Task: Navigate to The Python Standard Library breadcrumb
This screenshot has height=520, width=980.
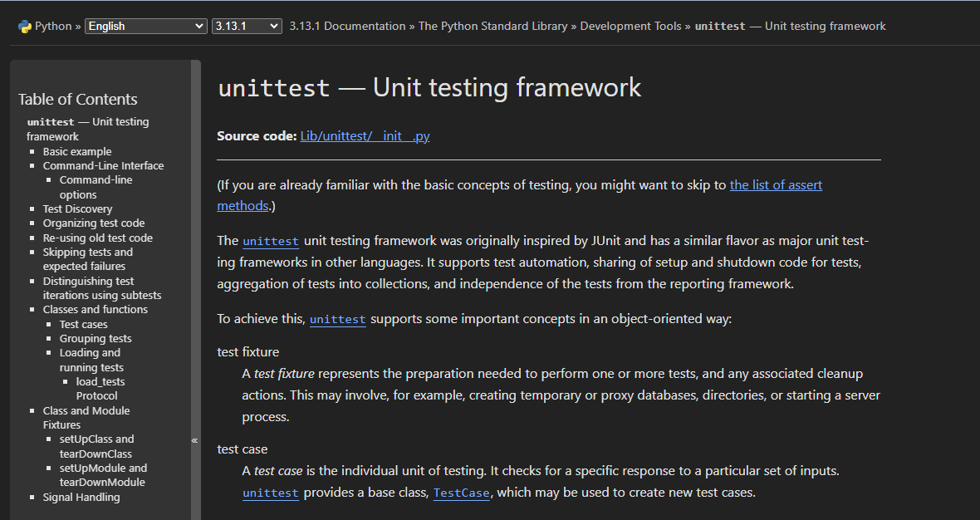Action: tap(492, 26)
